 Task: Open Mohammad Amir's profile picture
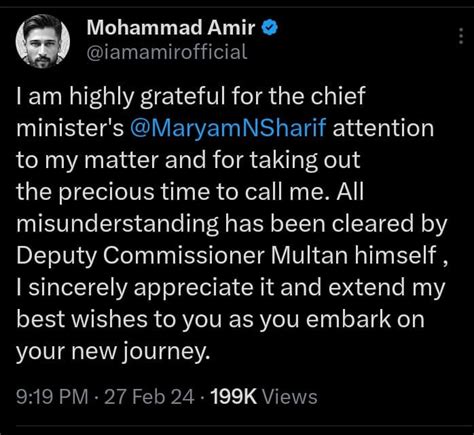click(x=42, y=41)
